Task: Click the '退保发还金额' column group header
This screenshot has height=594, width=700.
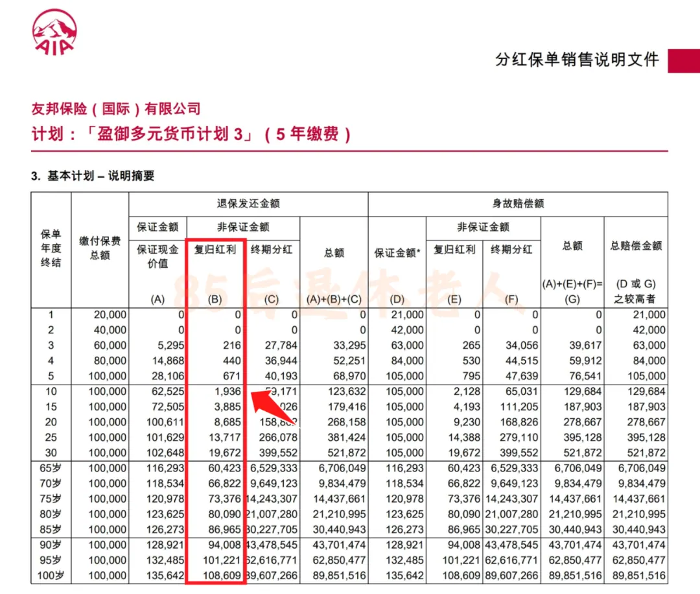Action: 248,204
